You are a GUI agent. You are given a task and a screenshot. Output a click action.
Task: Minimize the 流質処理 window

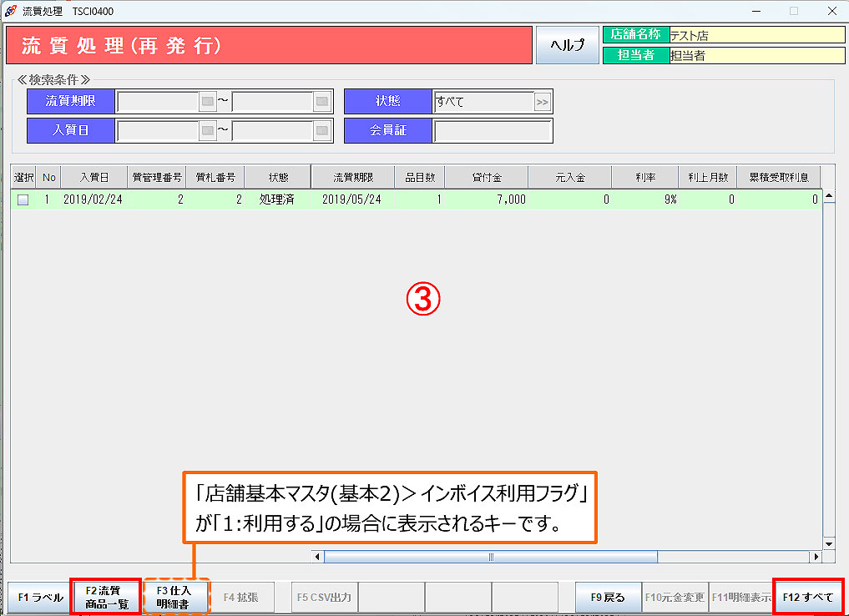[756, 11]
